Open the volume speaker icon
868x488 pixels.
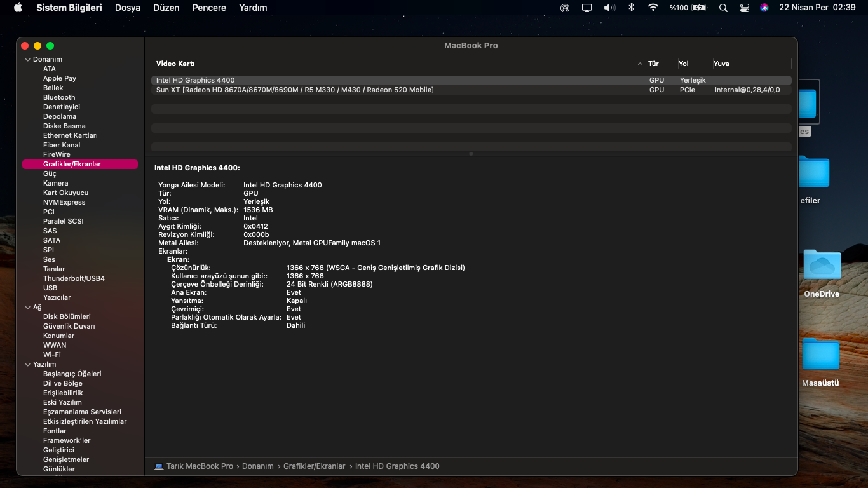tap(609, 8)
